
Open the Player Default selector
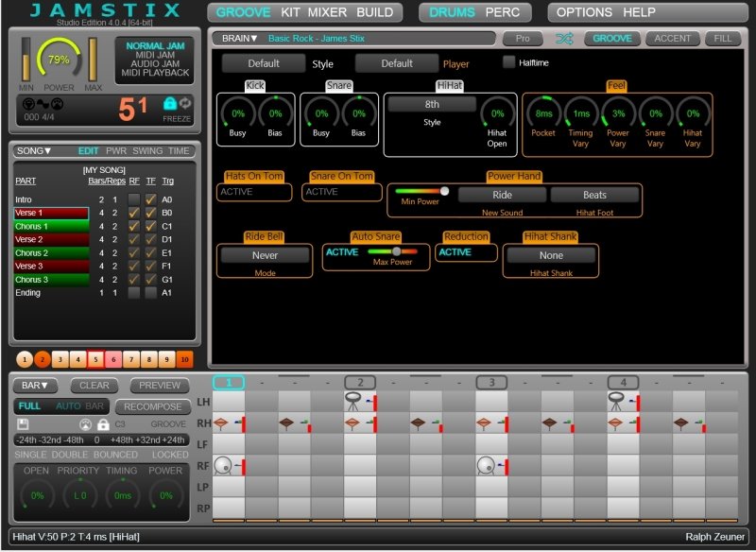click(x=397, y=63)
